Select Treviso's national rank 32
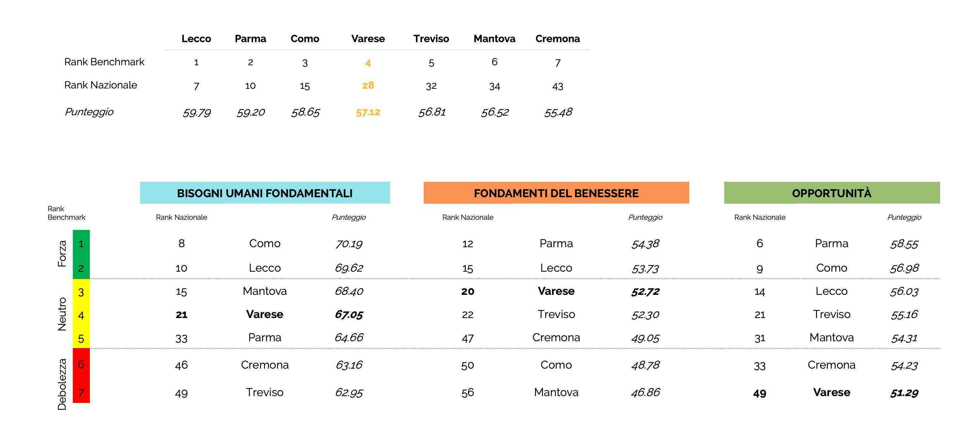980x448 pixels. pos(431,86)
